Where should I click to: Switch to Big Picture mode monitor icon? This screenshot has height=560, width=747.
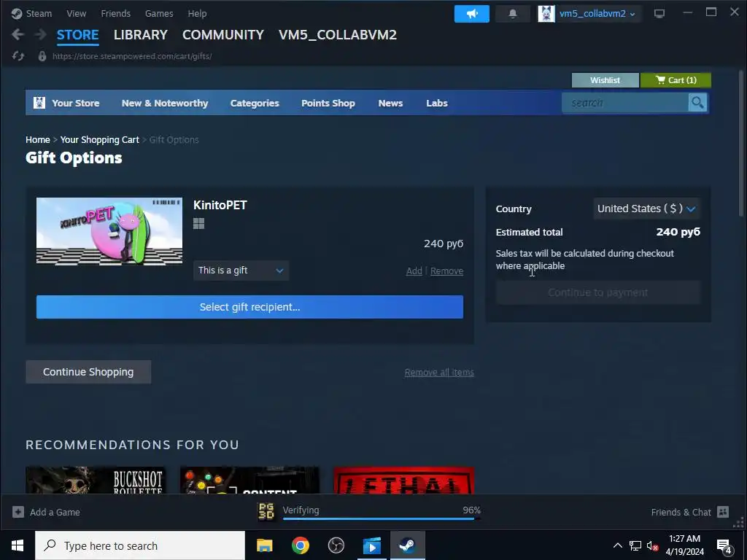coord(659,14)
